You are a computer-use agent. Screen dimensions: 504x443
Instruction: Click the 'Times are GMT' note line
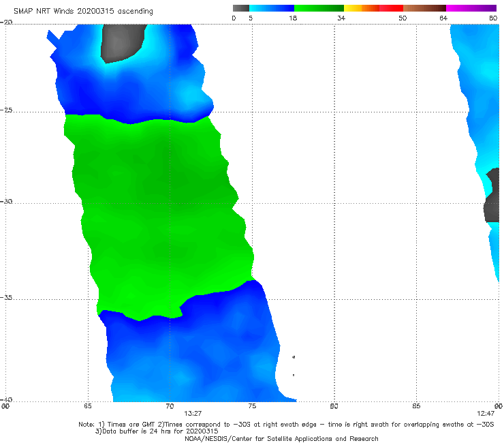click(286, 425)
